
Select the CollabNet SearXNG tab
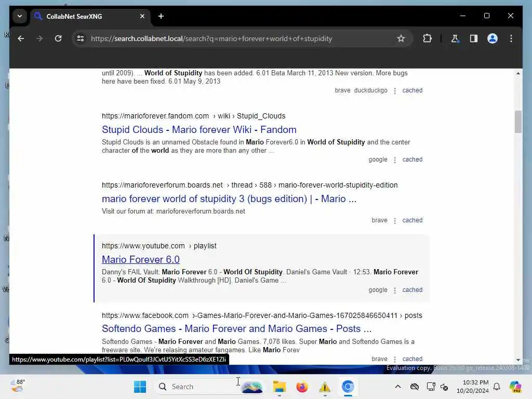click(90, 16)
